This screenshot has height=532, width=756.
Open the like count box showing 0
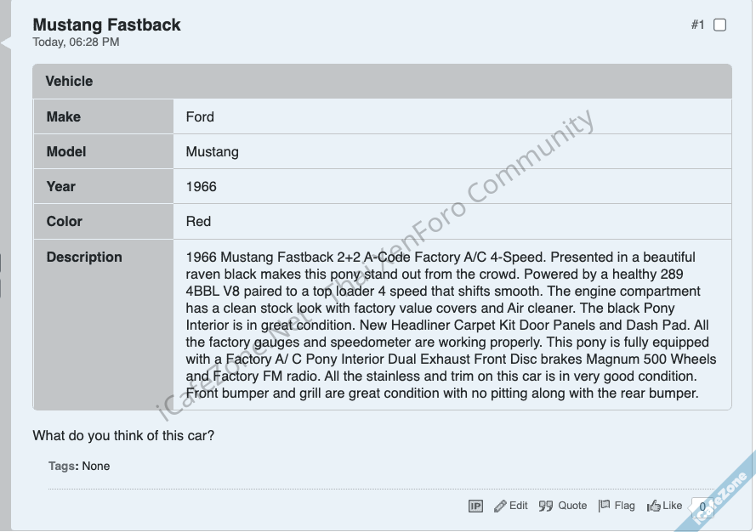702,507
